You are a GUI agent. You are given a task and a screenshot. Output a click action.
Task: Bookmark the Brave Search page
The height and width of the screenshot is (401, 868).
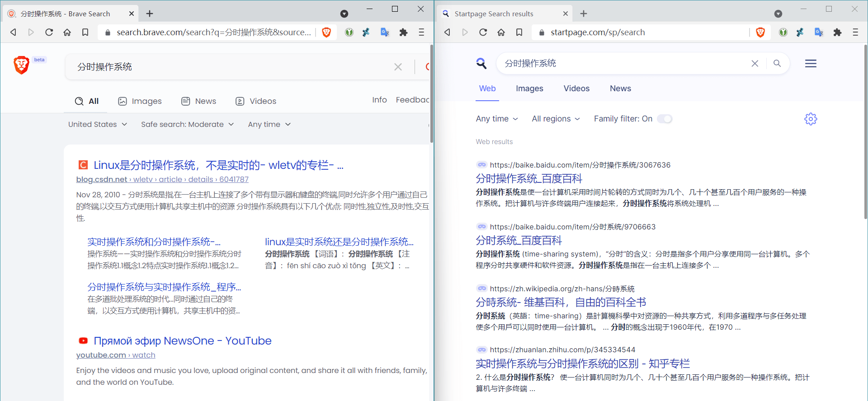85,32
